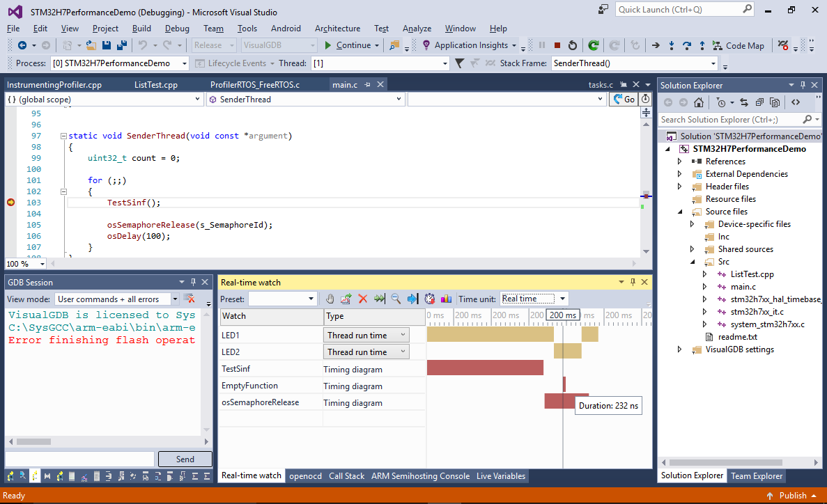Switch to the ListTest.cpp tab

156,84
